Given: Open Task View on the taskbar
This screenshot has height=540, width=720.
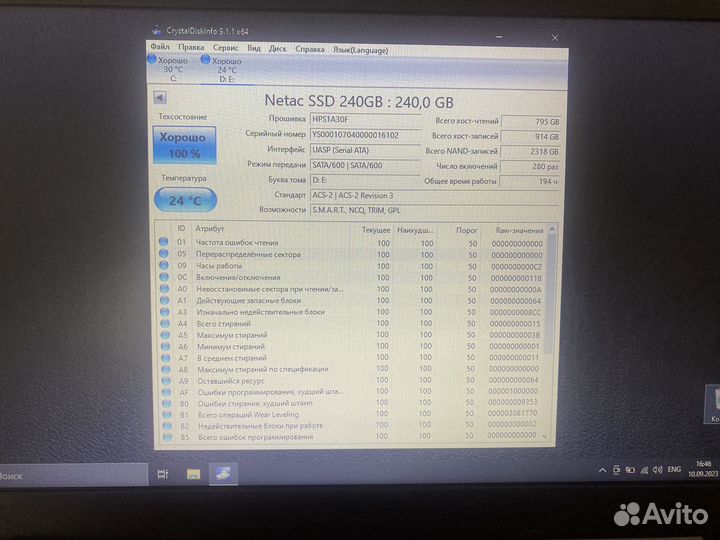Looking at the screenshot, I should [163, 474].
